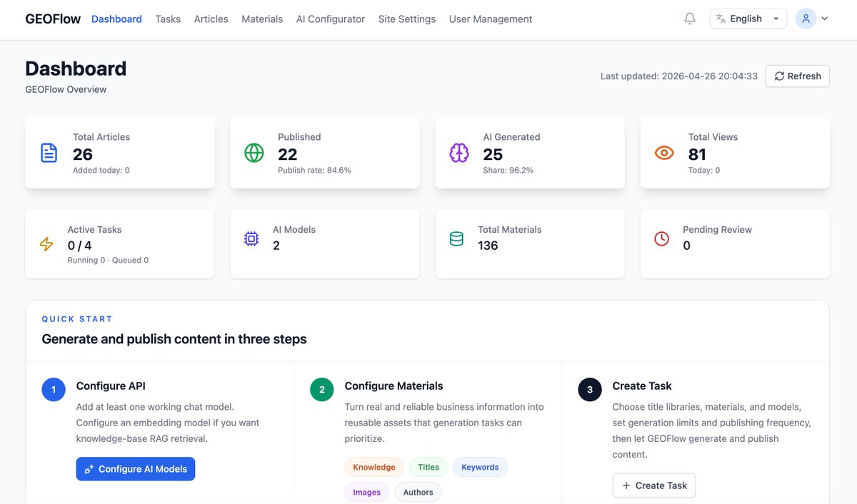This screenshot has height=504, width=857.
Task: Click the AI Generated count 25
Action: coord(493,154)
